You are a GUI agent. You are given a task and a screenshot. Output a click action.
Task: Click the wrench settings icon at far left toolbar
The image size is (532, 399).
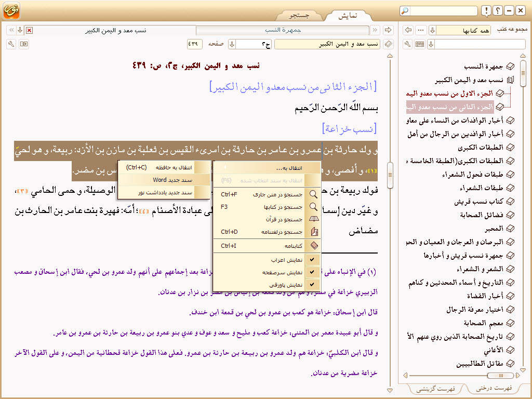[x=11, y=44]
